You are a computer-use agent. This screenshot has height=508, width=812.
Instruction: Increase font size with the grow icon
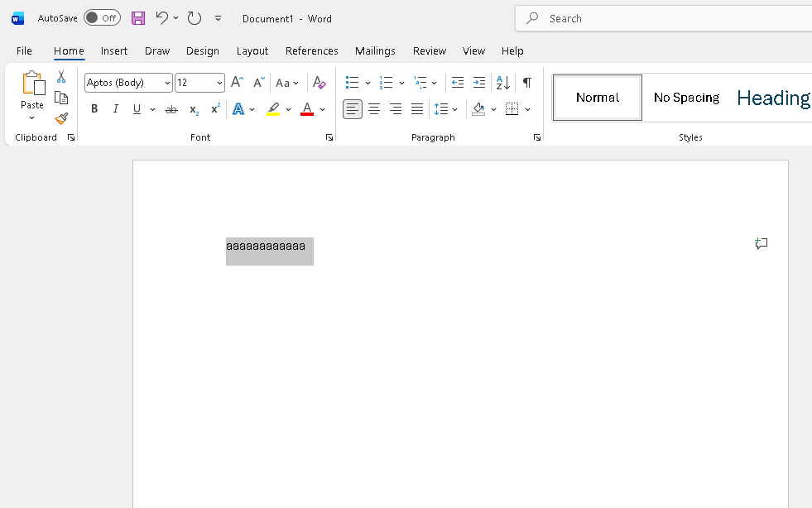coord(237,83)
